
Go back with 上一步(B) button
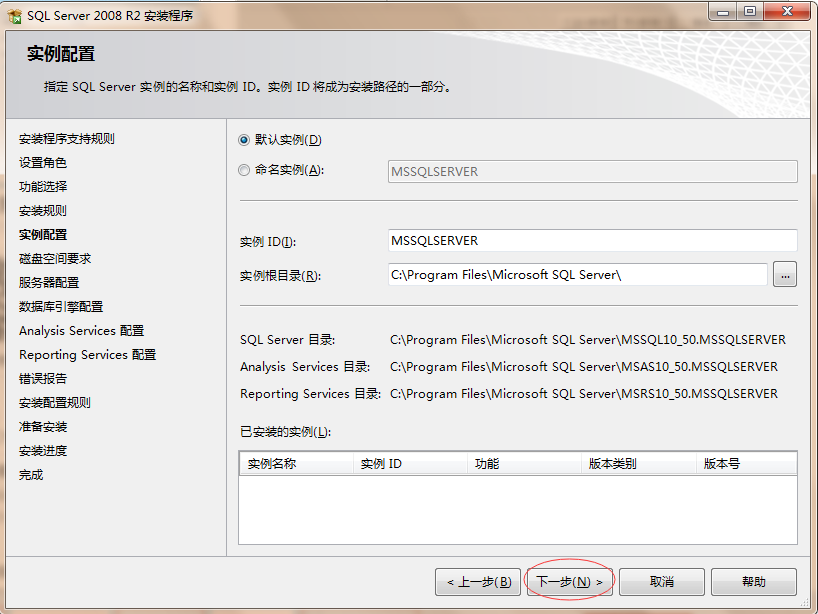(x=478, y=582)
